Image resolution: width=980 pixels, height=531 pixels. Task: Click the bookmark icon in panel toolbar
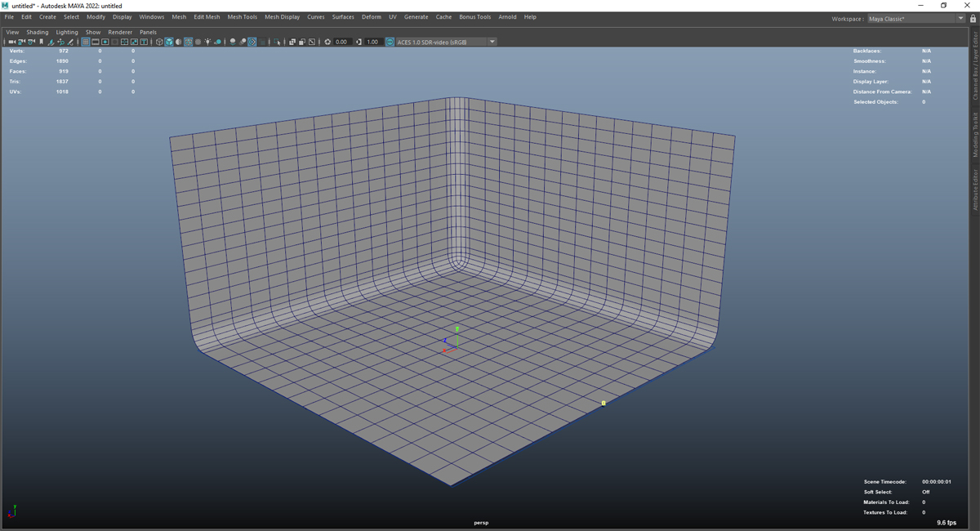tap(42, 42)
